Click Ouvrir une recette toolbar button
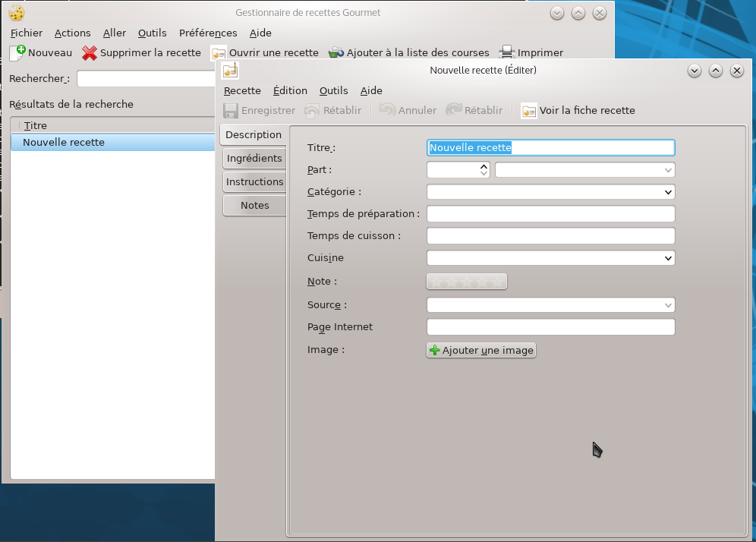 tap(265, 52)
